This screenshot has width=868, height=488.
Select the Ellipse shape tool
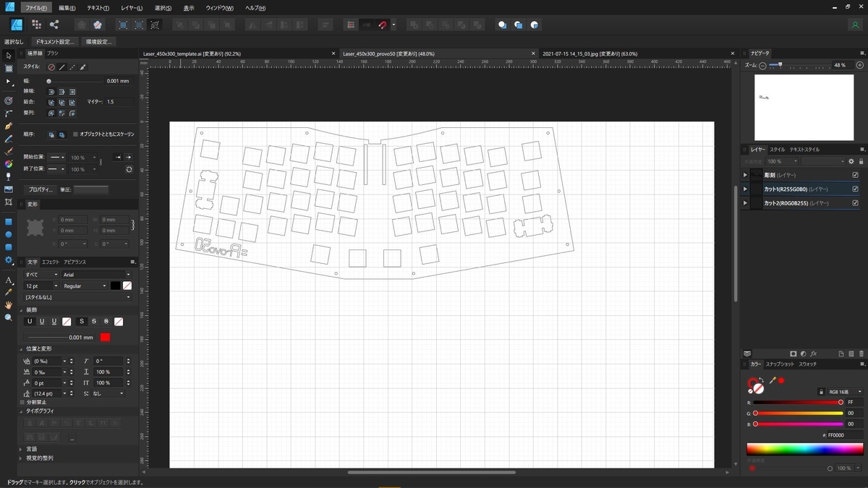point(9,234)
